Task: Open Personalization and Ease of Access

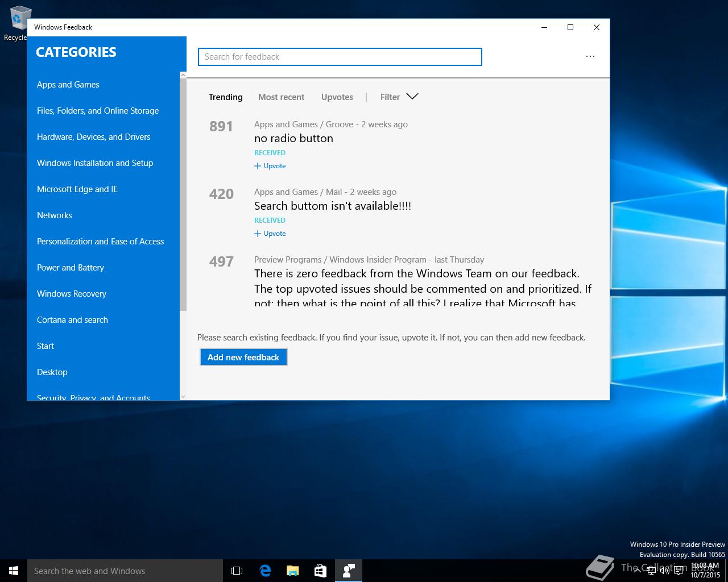Action: 101,242
